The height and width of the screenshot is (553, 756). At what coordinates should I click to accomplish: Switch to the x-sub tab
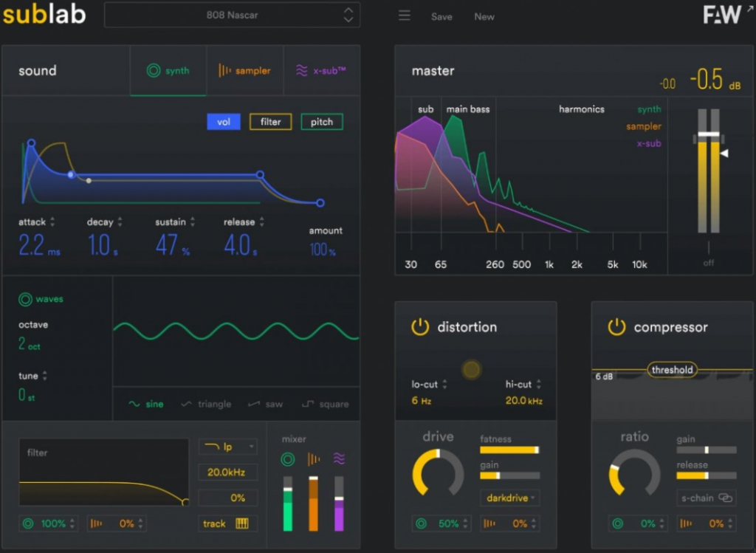322,70
